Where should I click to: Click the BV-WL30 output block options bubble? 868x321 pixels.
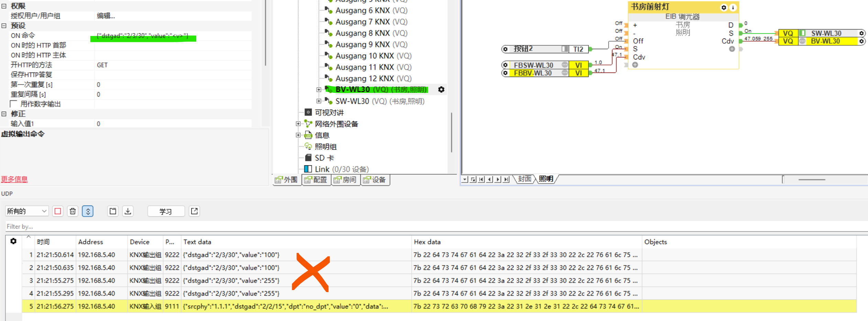pyautogui.click(x=802, y=41)
